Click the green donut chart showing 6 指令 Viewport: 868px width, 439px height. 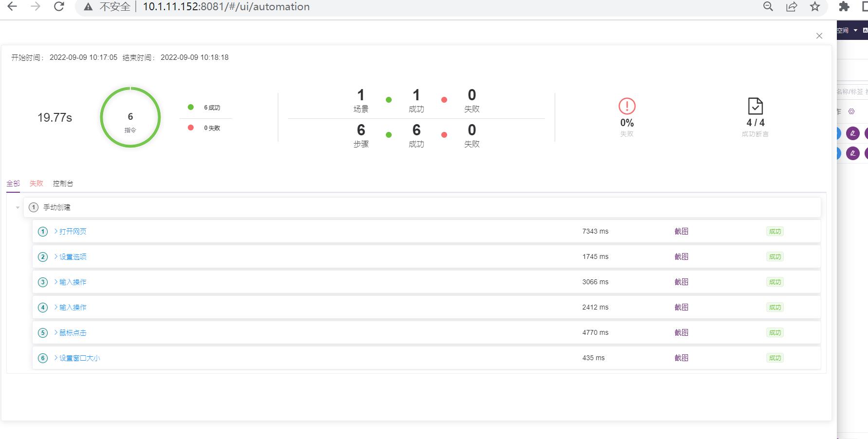click(x=130, y=117)
